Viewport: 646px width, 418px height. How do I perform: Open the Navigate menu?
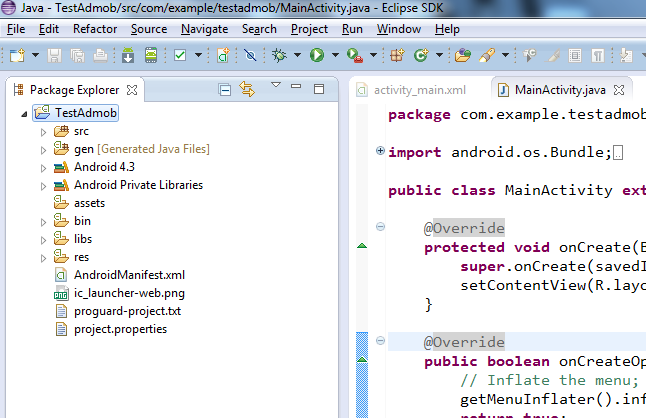click(x=204, y=29)
